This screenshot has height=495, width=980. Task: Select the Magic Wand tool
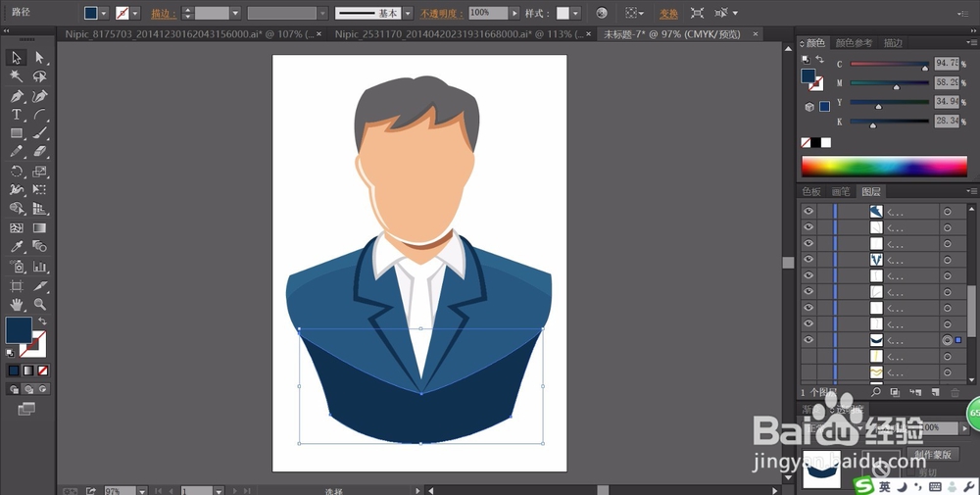tap(17, 76)
